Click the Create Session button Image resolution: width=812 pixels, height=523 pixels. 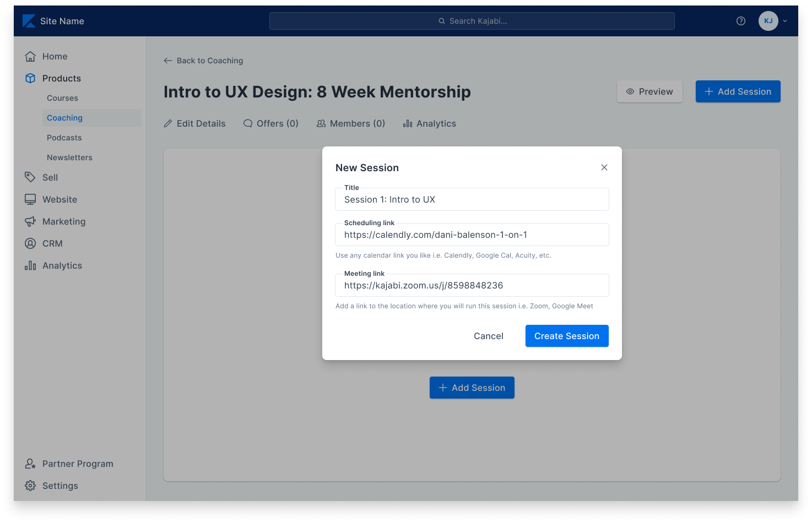pos(567,336)
